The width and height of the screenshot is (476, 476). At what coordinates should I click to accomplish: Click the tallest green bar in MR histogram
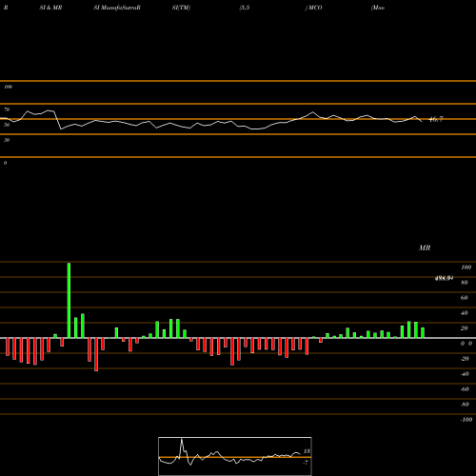[69, 300]
